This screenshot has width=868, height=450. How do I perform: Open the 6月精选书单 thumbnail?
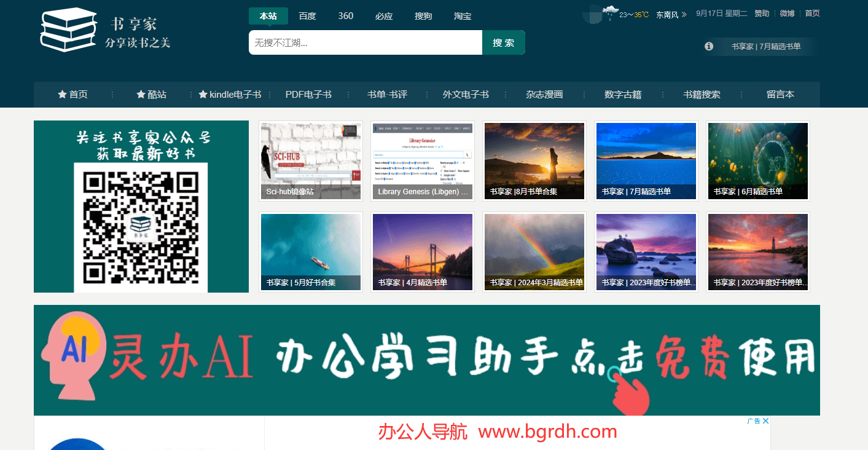(758, 161)
